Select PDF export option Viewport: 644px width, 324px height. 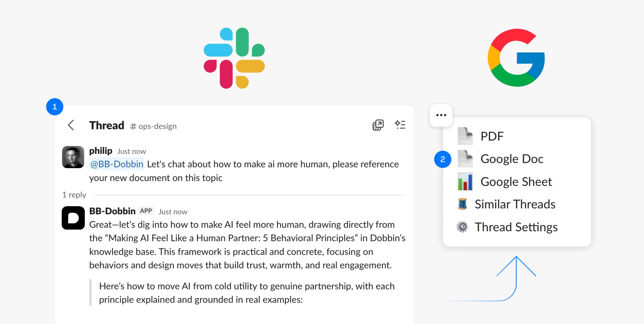click(x=492, y=136)
